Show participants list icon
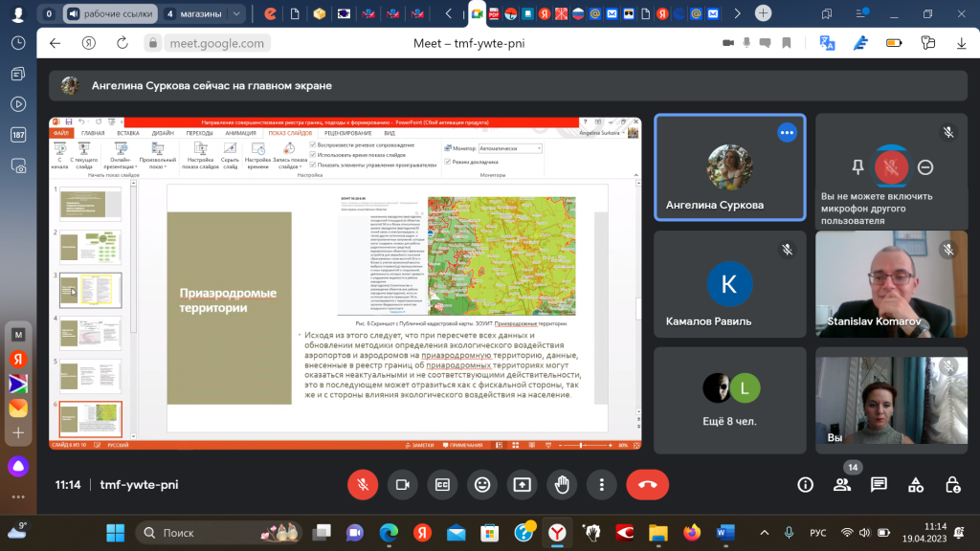The width and height of the screenshot is (980, 551). click(x=842, y=485)
